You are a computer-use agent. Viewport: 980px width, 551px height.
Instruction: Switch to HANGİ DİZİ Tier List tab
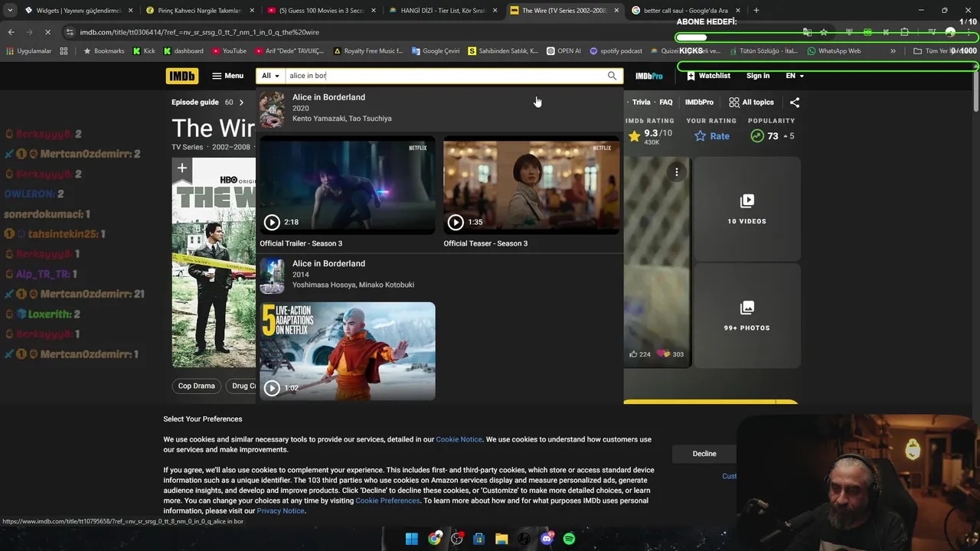point(442,10)
